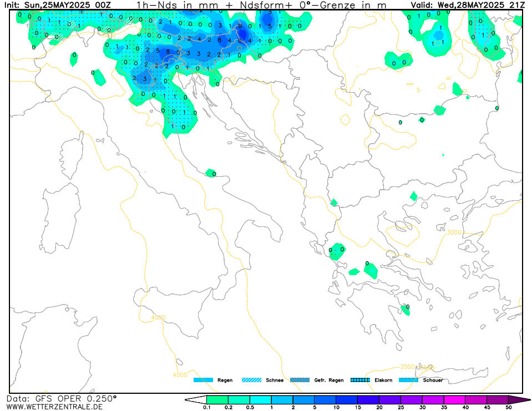Click the '0.5' scale value
532x411 pixels.
tap(250, 407)
